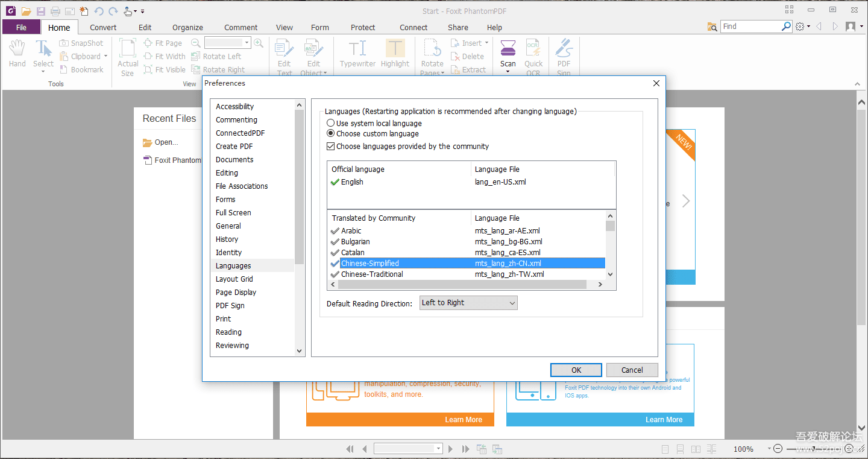This screenshot has height=459, width=868.
Task: Expand the Select tool dropdown
Action: click(x=43, y=72)
